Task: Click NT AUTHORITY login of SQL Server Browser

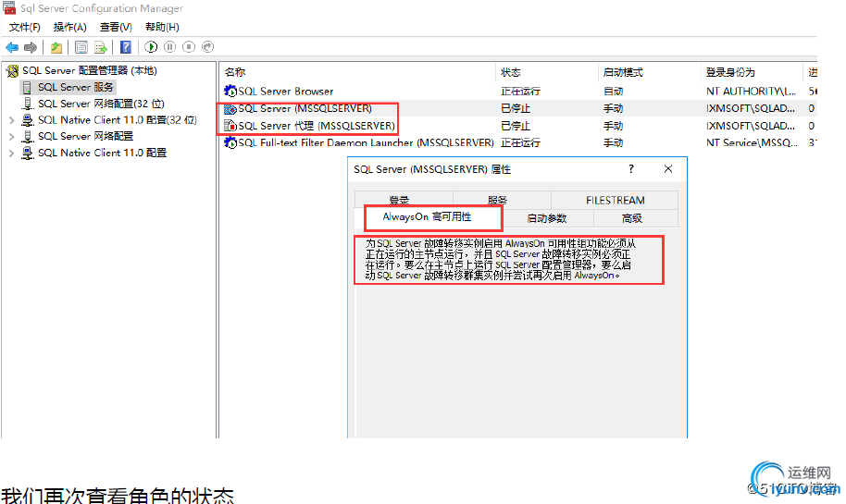Action: point(751,92)
